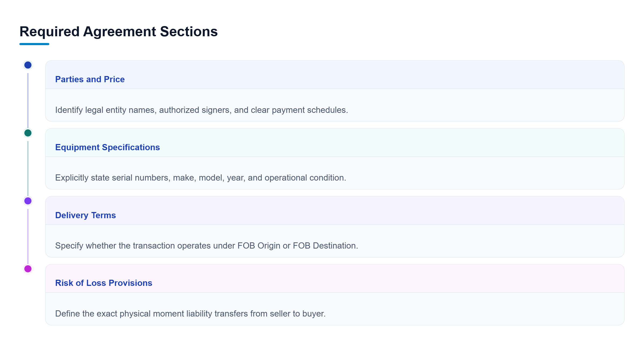
Task: Click the text about legal entity names and signers
Action: [x=202, y=110]
